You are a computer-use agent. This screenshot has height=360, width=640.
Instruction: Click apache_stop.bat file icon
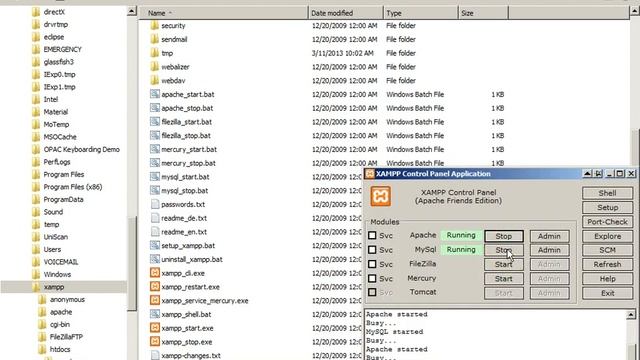[154, 108]
